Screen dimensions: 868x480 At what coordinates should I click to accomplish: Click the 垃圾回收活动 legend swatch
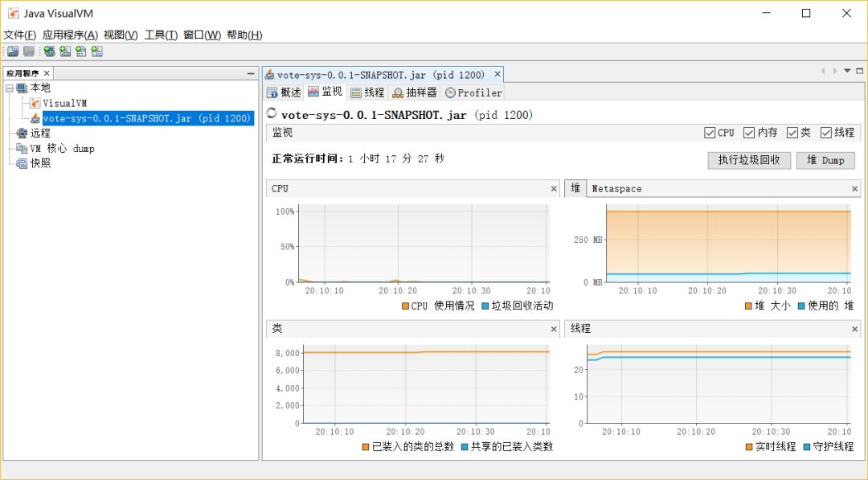[485, 306]
